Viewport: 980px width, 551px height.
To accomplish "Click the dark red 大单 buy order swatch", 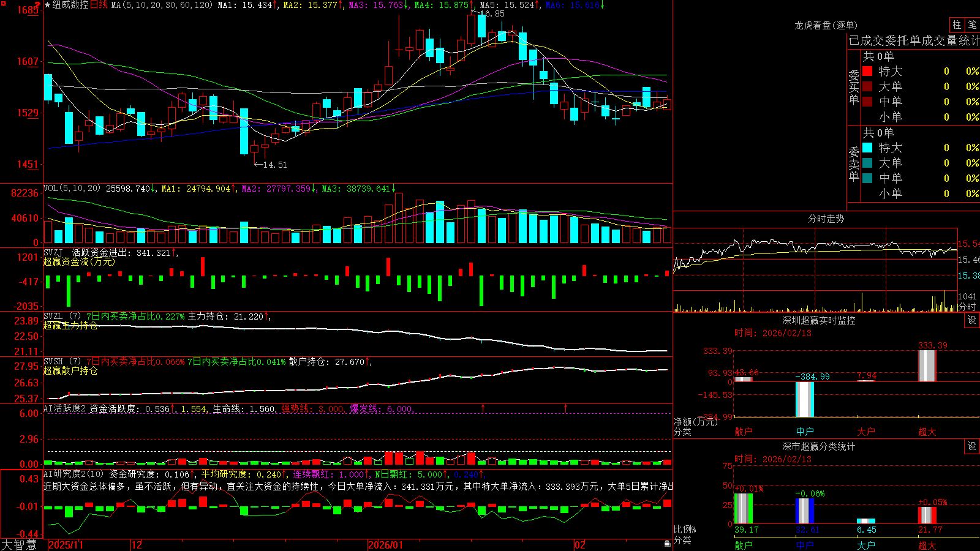I will (x=867, y=86).
